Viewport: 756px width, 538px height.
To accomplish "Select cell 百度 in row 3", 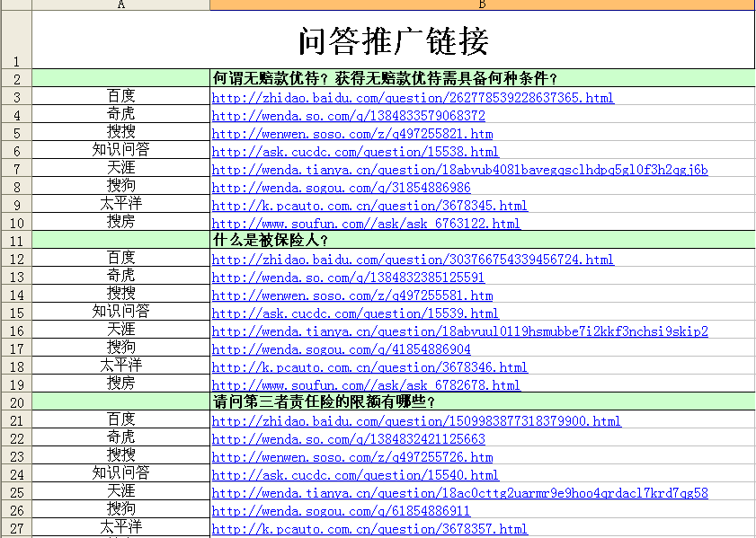I will click(x=121, y=96).
